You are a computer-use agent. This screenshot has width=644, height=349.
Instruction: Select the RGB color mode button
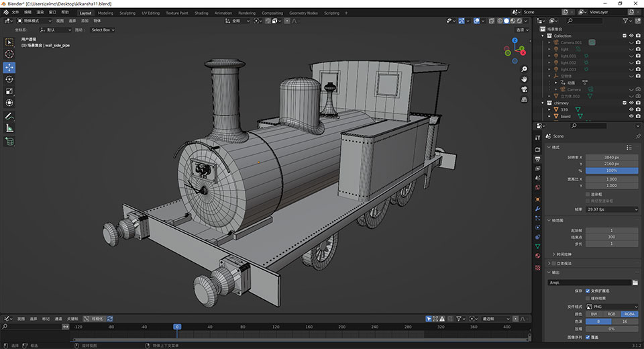point(611,313)
